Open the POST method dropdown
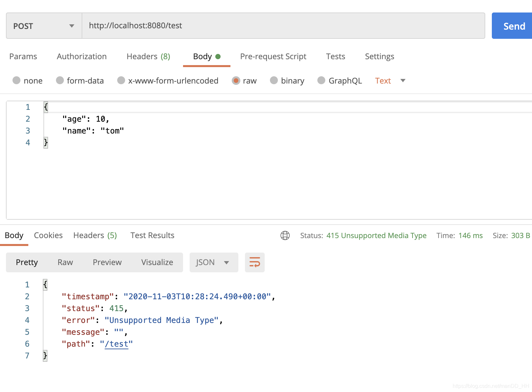The image size is (532, 392). coord(43,26)
